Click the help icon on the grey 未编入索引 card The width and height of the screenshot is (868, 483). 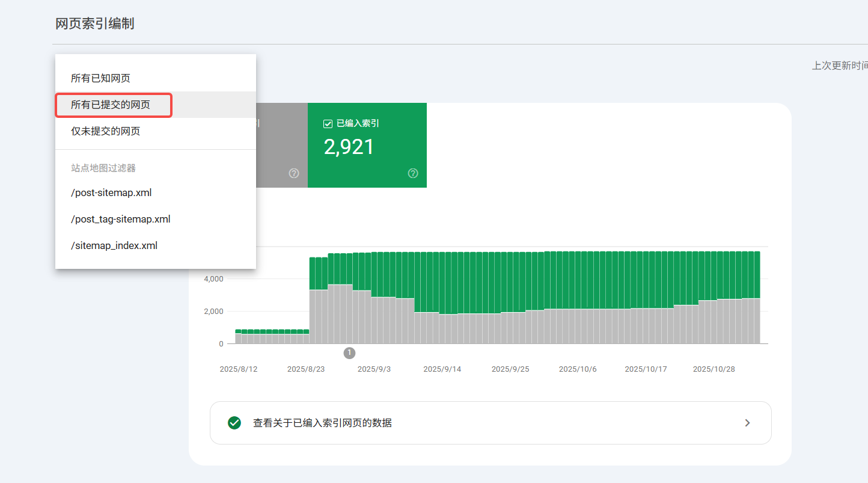(x=294, y=173)
